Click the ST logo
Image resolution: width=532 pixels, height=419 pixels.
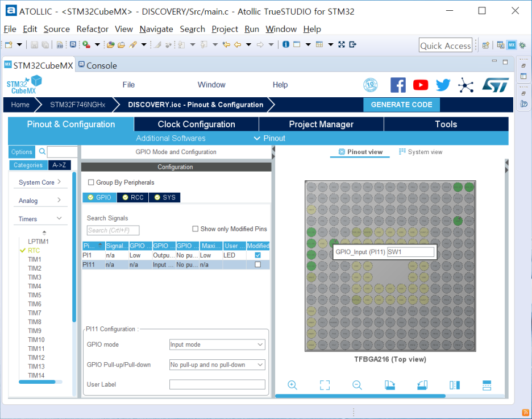tap(496, 85)
